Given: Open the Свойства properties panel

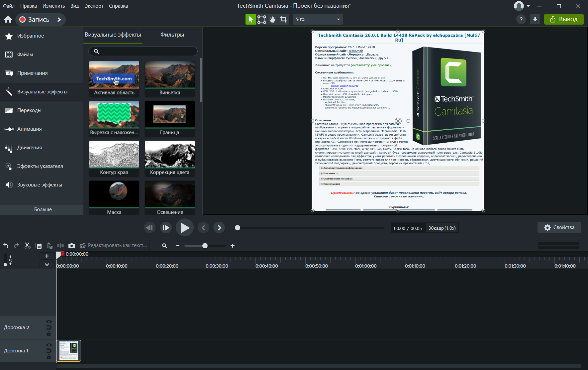Looking at the screenshot, I should [x=559, y=228].
